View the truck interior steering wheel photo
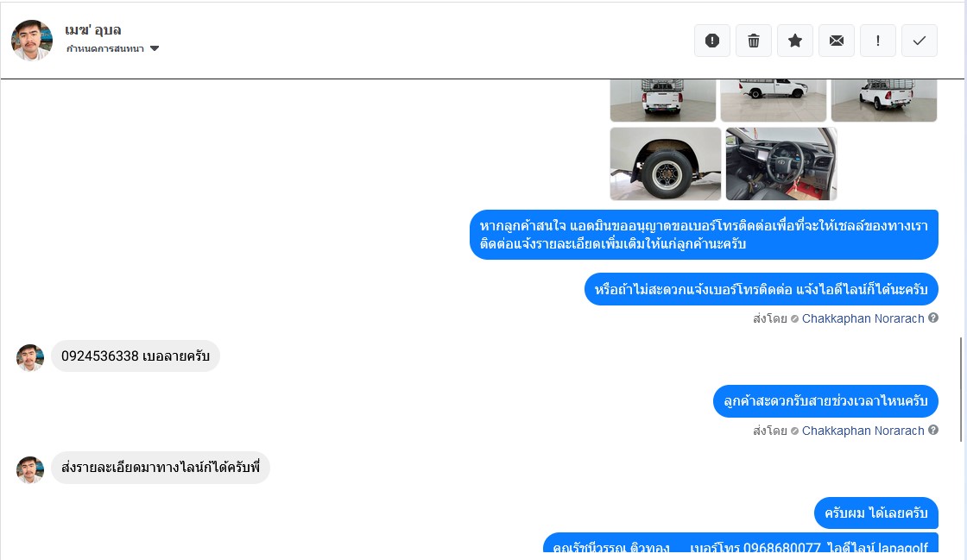The width and height of the screenshot is (967, 560). tap(781, 164)
